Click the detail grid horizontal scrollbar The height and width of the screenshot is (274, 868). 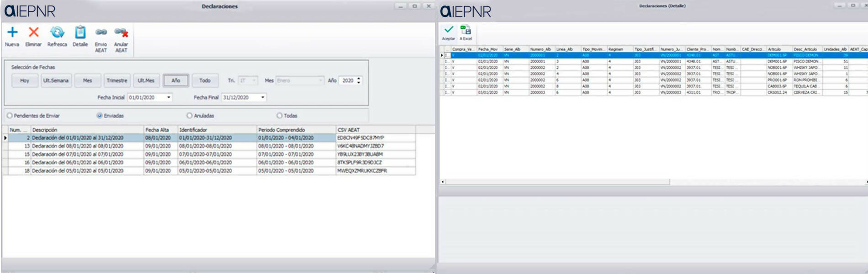(557, 182)
